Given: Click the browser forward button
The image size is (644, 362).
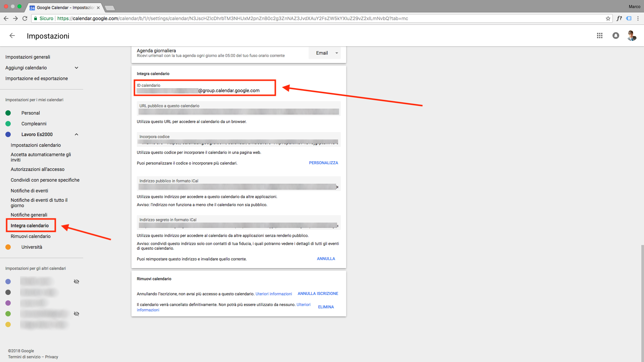Looking at the screenshot, I should pyautogui.click(x=15, y=18).
